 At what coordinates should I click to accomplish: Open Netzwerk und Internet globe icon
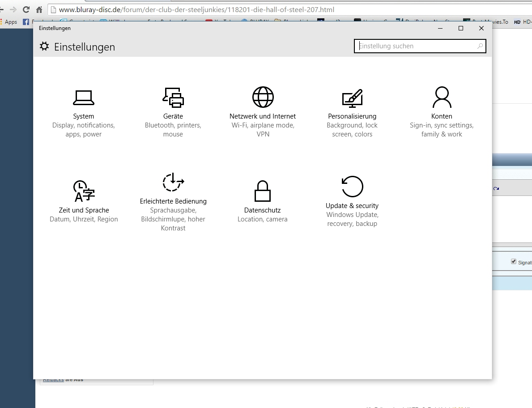coord(263,98)
